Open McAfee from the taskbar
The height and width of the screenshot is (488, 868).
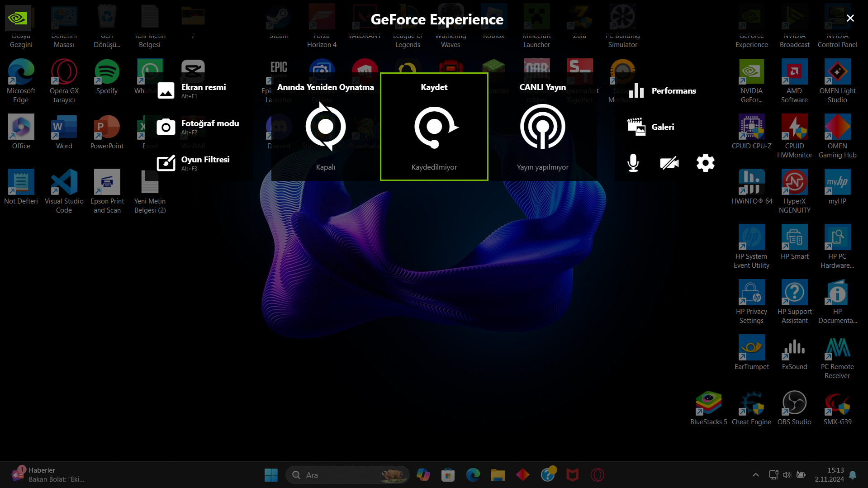pos(573,475)
